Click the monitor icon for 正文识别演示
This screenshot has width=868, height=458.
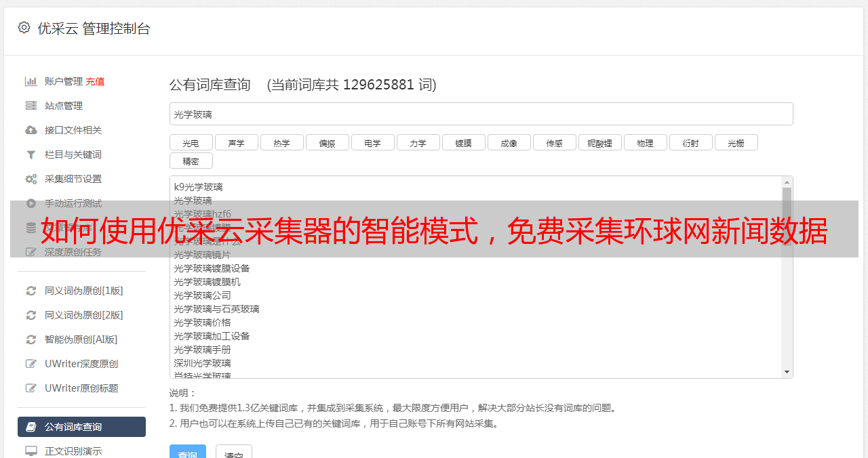(x=31, y=451)
